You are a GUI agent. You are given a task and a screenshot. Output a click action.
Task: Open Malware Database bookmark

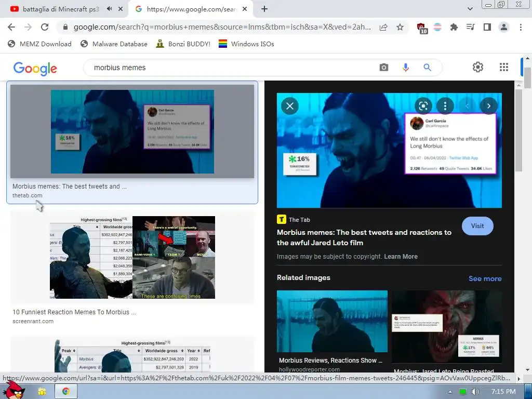pyautogui.click(x=114, y=44)
